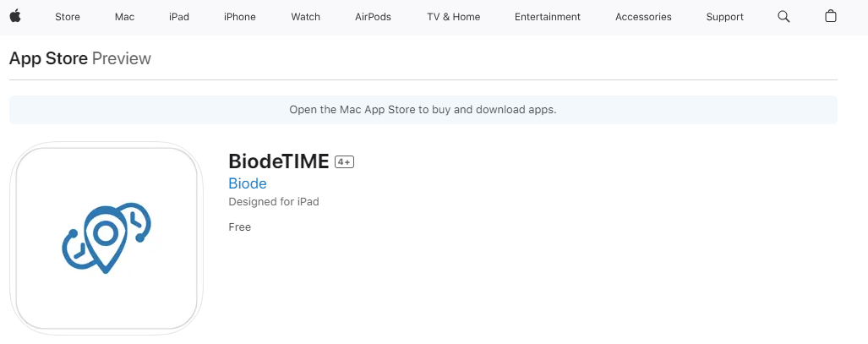The height and width of the screenshot is (344, 868).
Task: Open the TV & Home menu
Action: click(453, 17)
